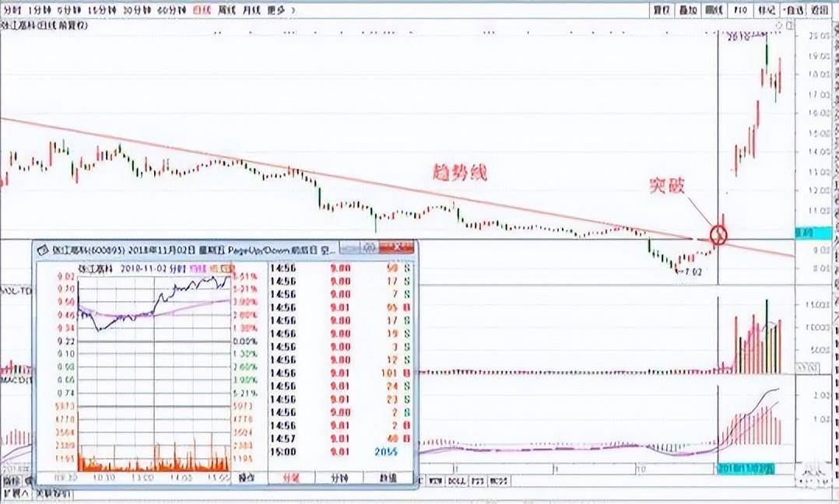Viewport: 839px width, 504px height.
Task: Click the 指标 indicator button bottom-left
Action: click(x=11, y=481)
